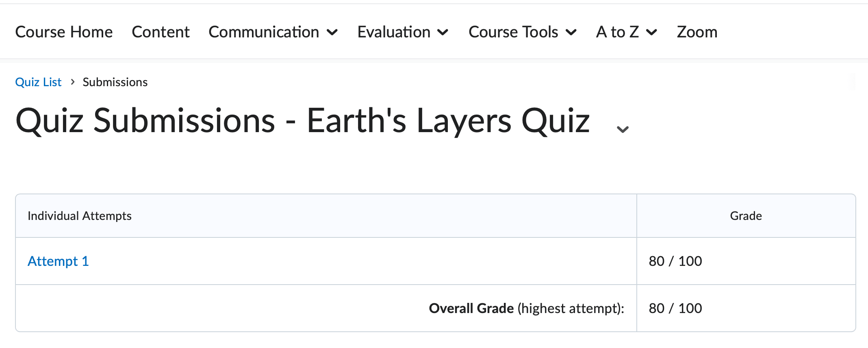Navigate back using the Quiz List breadcrumb
Viewport: 868px width, 348px height.
(x=38, y=82)
